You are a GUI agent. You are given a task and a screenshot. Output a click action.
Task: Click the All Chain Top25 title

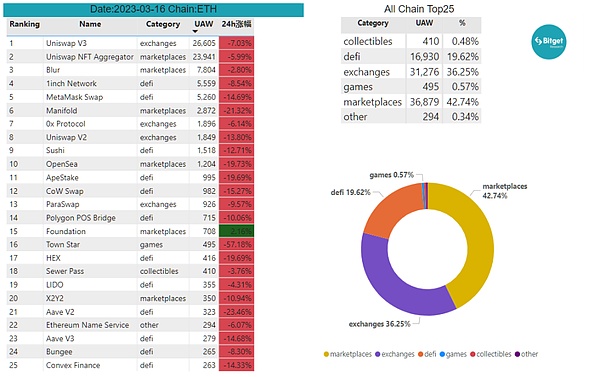point(419,9)
